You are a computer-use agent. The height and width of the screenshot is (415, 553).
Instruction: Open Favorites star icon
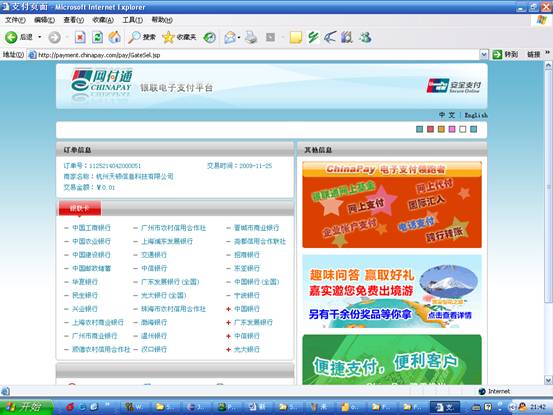click(x=168, y=37)
